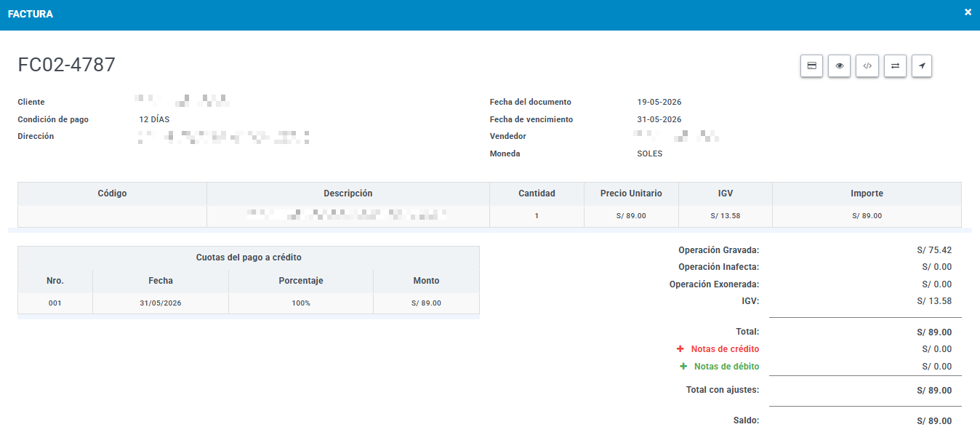980x443 pixels.
Task: Click the Total con ajustes label
Action: tap(723, 390)
